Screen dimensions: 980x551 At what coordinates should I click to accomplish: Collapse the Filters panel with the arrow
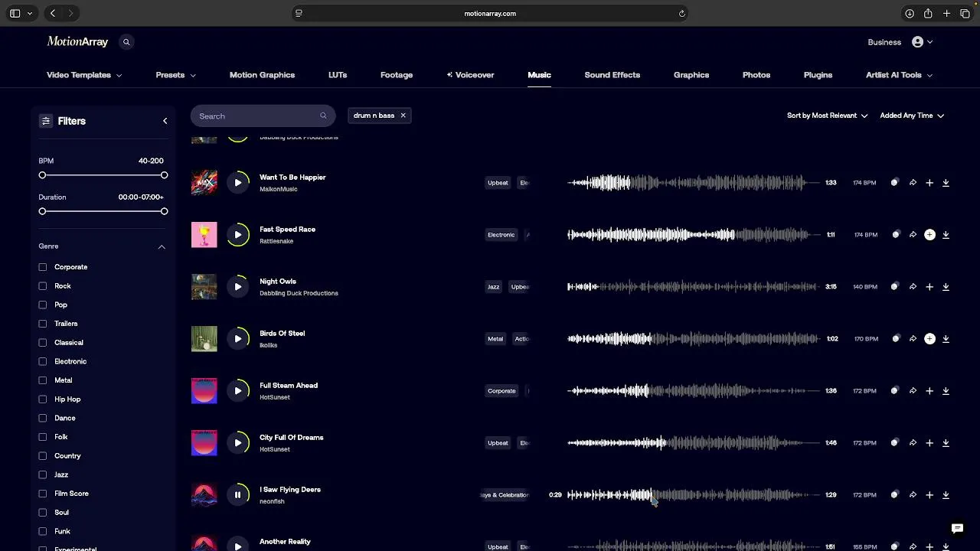click(x=165, y=121)
